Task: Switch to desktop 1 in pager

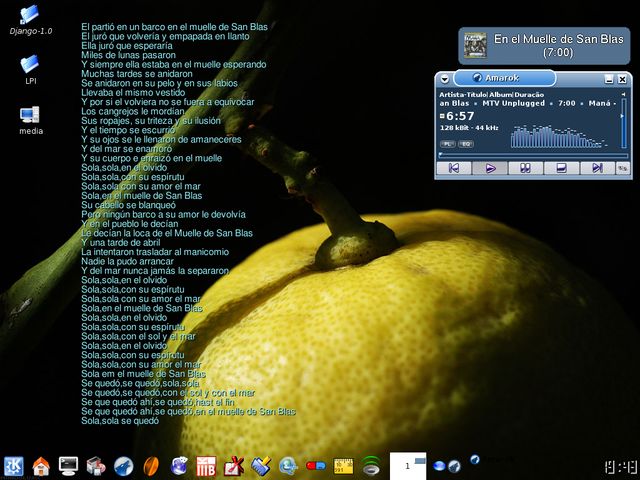Action: pos(408,466)
